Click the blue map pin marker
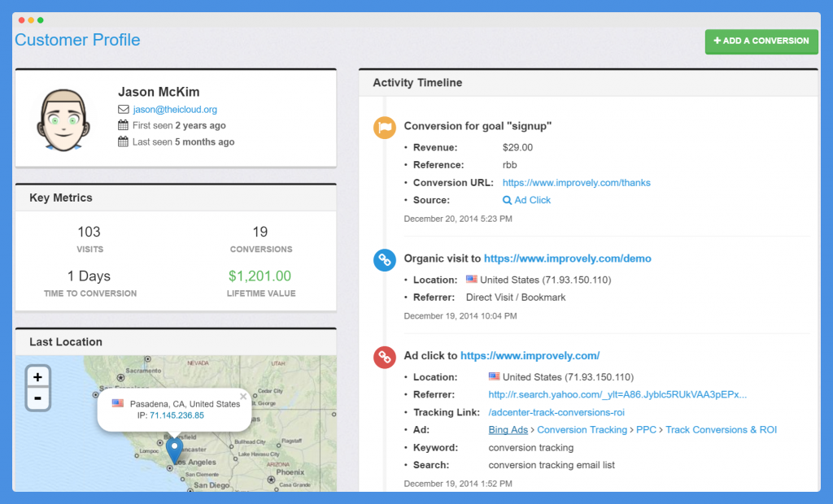The width and height of the screenshot is (833, 504). pos(174,451)
